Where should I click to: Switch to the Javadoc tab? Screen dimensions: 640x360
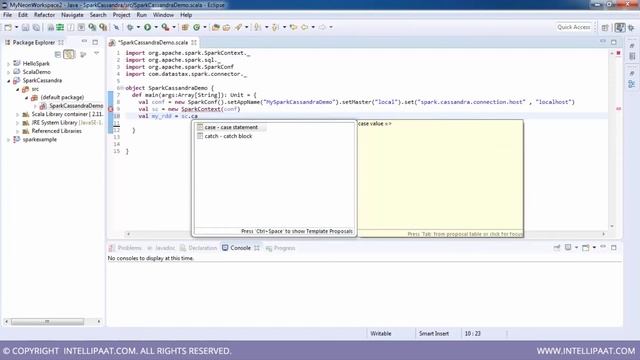160,248
